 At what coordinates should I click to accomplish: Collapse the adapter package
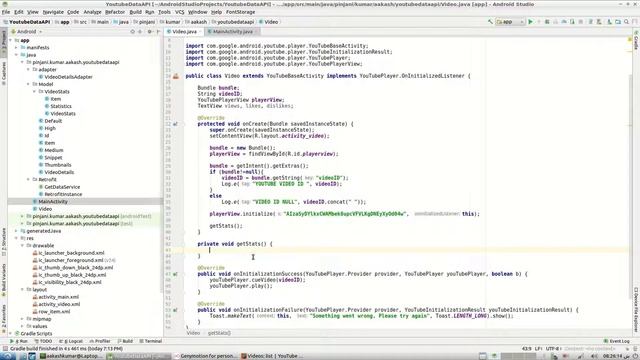[x=29, y=70]
